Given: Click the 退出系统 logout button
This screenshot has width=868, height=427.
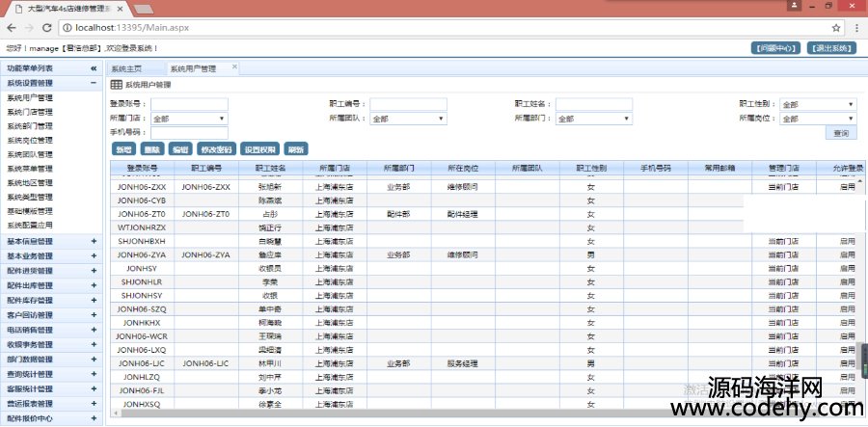Looking at the screenshot, I should 830,47.
